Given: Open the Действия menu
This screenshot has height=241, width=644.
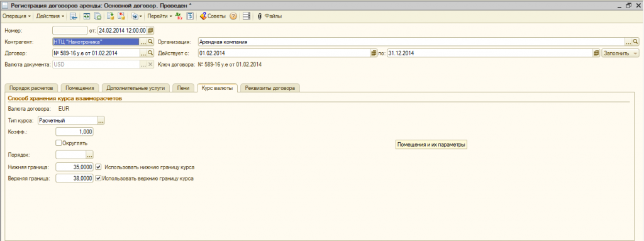Looking at the screenshot, I should 50,16.
